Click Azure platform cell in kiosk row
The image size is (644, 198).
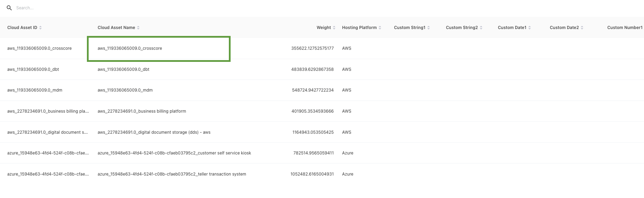(x=348, y=153)
